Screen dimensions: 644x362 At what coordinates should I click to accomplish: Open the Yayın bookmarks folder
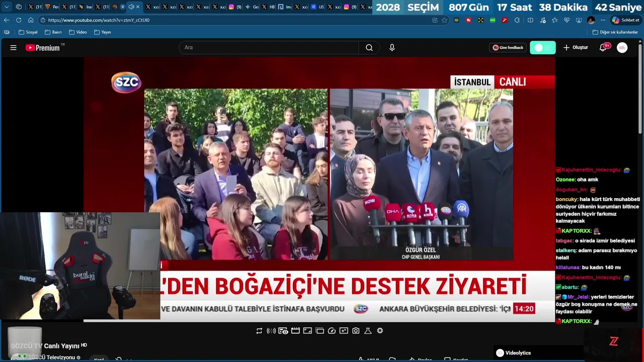[x=103, y=32]
